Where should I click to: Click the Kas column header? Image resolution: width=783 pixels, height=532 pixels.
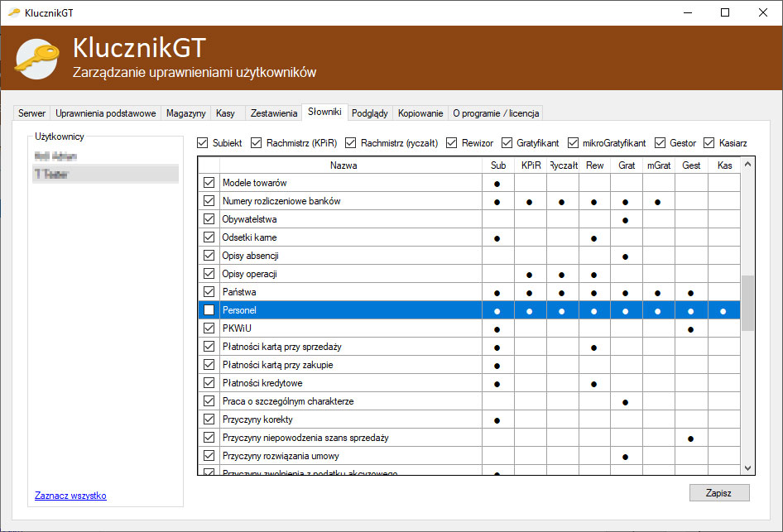pyautogui.click(x=724, y=165)
